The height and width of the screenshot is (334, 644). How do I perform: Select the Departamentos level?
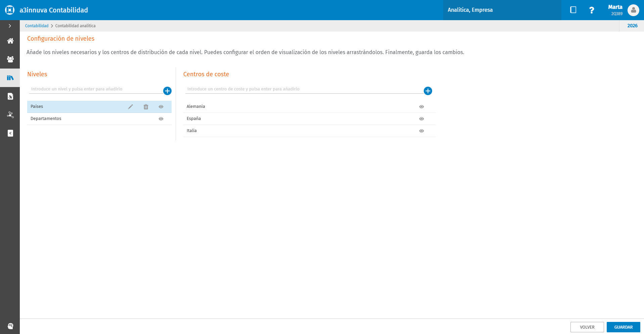point(46,119)
